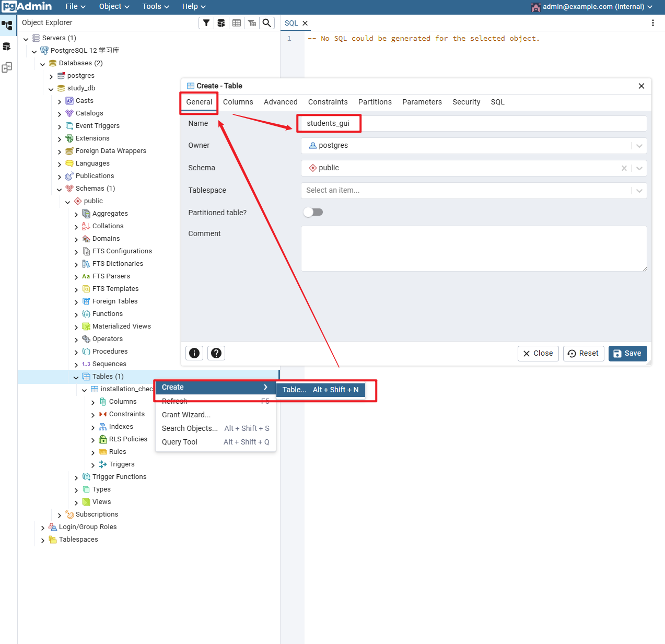The image size is (665, 644).
Task: Click the Sequences node icon
Action: click(x=86, y=364)
